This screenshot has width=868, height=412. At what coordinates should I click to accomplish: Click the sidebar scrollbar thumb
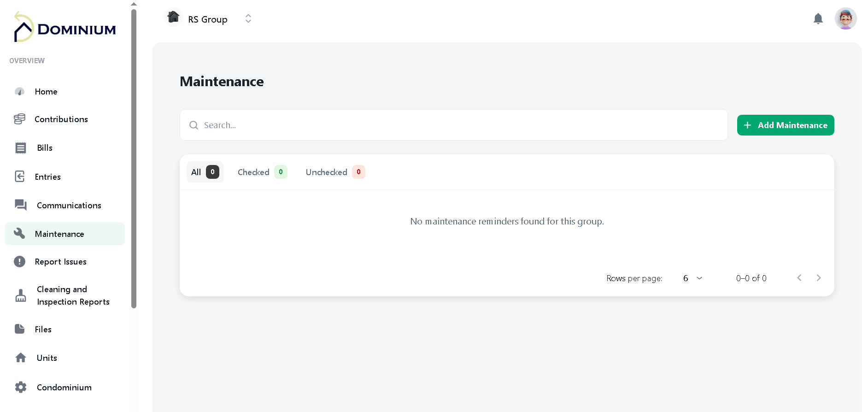(x=134, y=158)
